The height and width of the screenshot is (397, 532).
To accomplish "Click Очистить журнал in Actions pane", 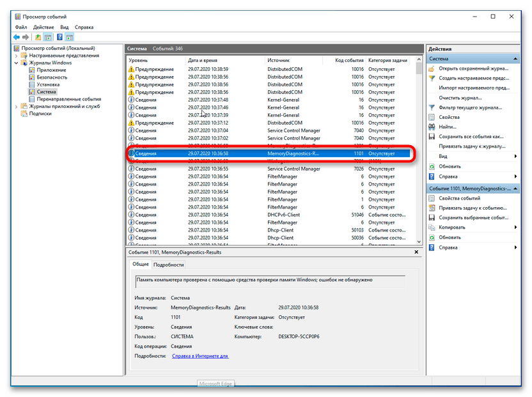I will (460, 98).
